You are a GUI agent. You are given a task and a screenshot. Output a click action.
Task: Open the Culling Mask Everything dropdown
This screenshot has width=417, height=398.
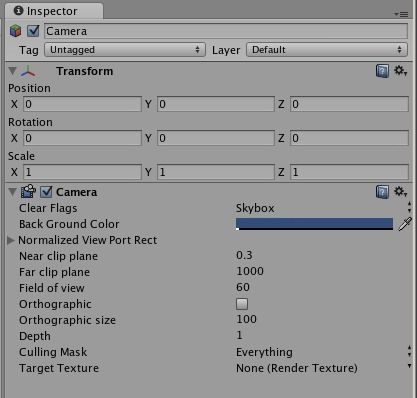(323, 352)
